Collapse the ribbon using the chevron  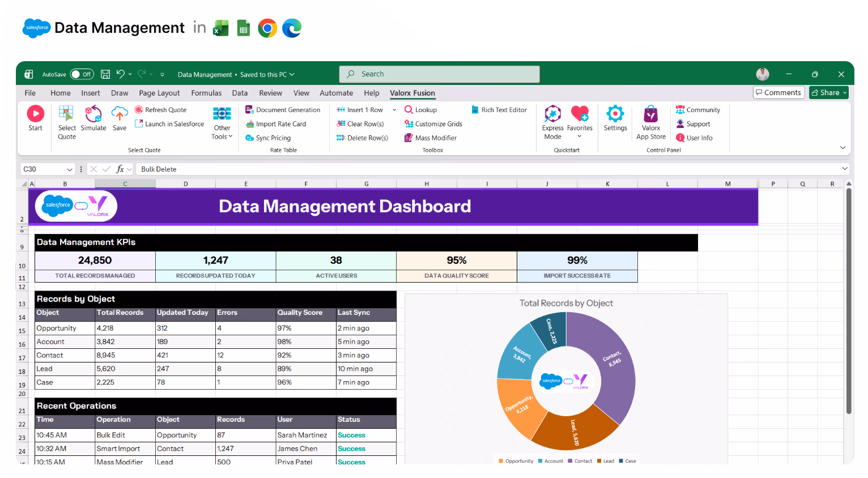[x=843, y=147]
